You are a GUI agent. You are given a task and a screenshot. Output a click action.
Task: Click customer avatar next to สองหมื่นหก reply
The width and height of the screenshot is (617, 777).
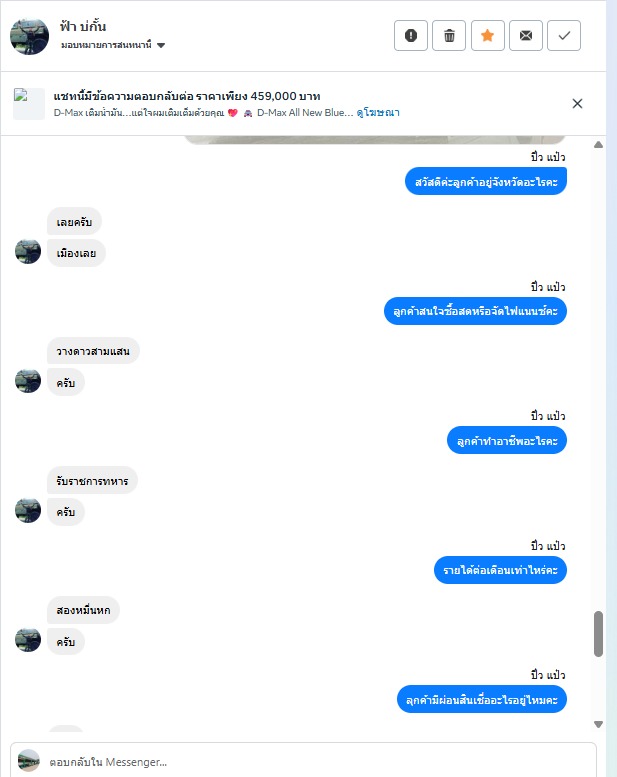tap(28, 640)
